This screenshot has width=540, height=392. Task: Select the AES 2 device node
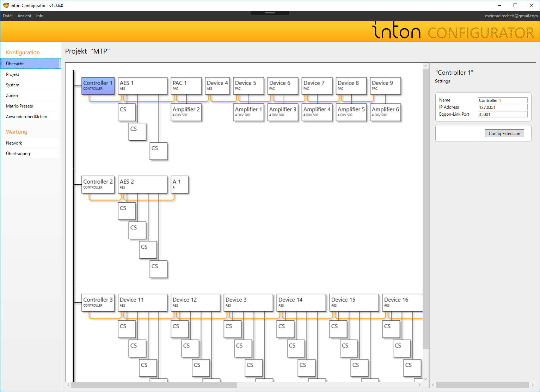[142, 184]
